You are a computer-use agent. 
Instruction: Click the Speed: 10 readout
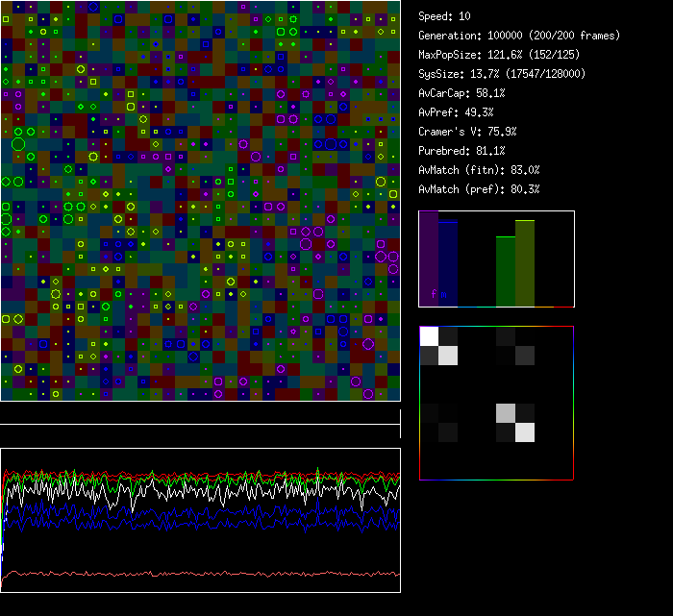(445, 16)
